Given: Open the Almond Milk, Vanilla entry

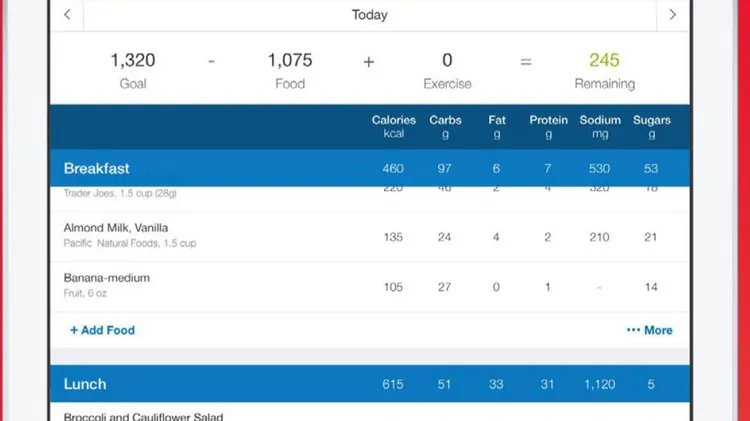Looking at the screenshot, I should (x=370, y=236).
